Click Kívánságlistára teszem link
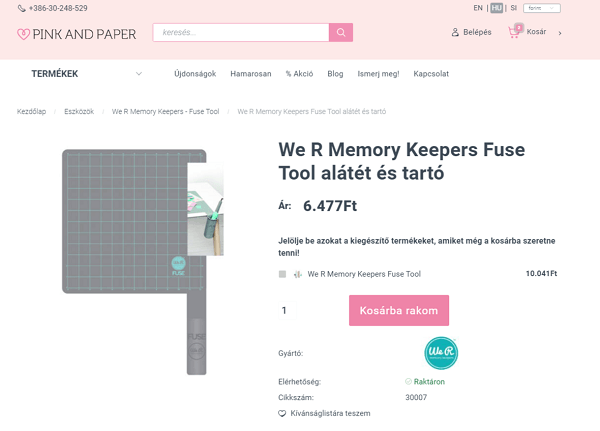This screenshot has width=600, height=431. click(330, 413)
